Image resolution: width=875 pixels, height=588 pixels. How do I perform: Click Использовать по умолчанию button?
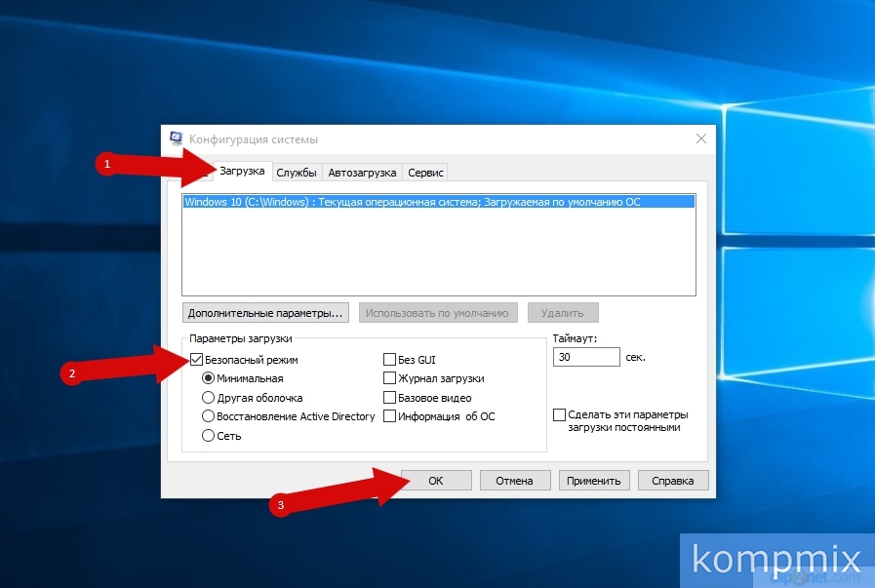437,313
